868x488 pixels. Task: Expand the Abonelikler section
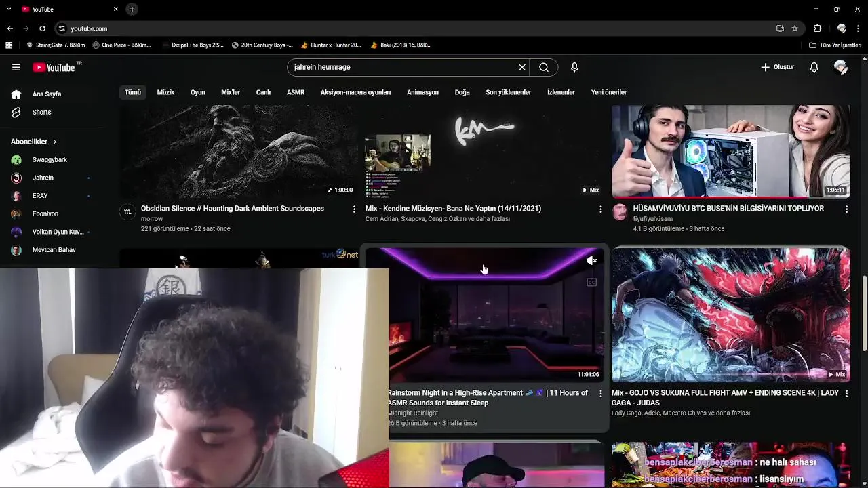34,142
